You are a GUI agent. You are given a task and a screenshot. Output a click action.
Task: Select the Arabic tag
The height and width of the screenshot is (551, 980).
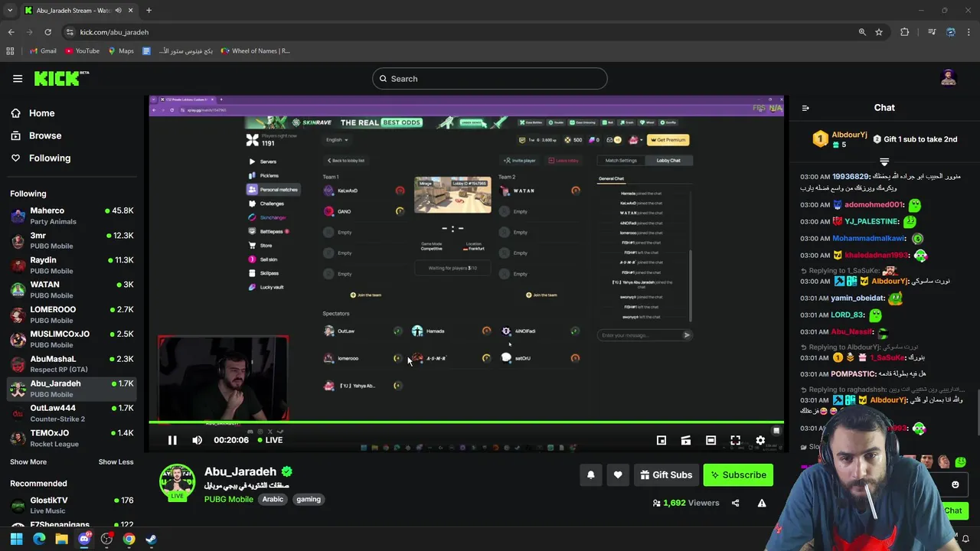click(273, 499)
